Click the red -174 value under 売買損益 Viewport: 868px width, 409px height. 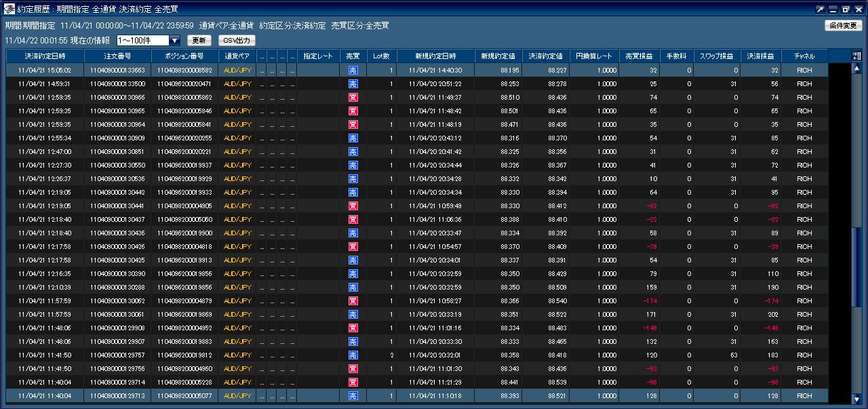coord(650,300)
